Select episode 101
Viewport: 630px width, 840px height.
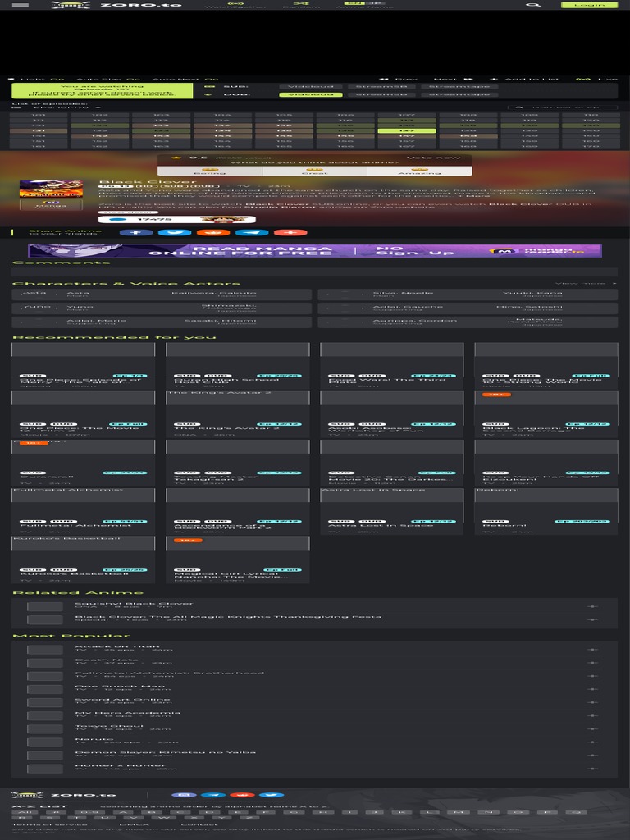click(38, 115)
